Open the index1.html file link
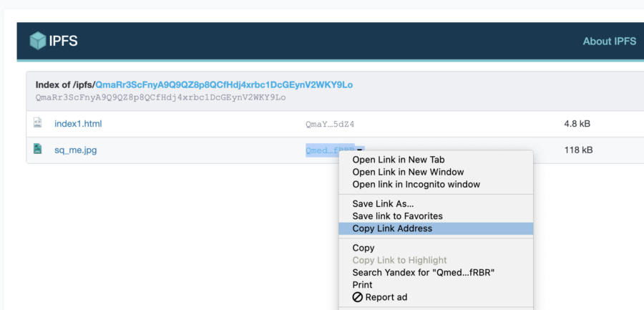Screen dimensions: 644x310 [78, 124]
